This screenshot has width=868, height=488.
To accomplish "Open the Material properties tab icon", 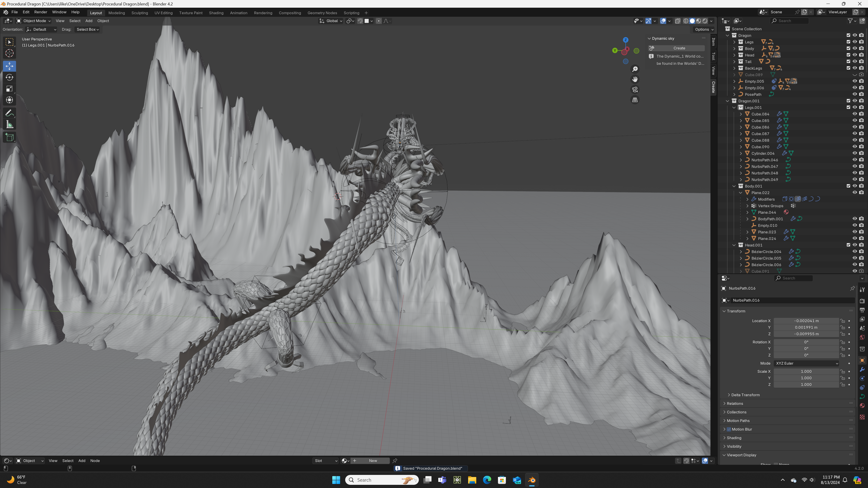I will [862, 406].
